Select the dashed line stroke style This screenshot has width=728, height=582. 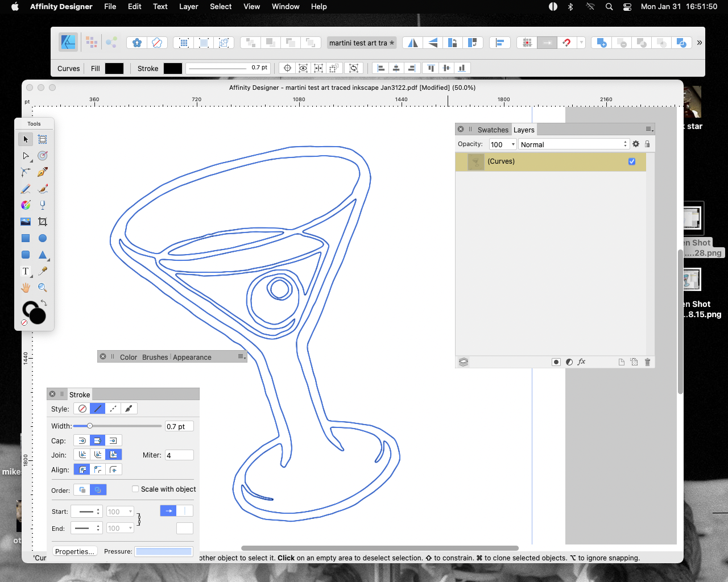click(x=112, y=408)
